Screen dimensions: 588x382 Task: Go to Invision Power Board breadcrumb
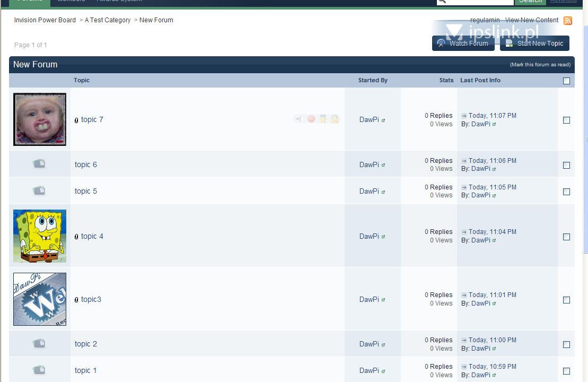pyautogui.click(x=45, y=20)
